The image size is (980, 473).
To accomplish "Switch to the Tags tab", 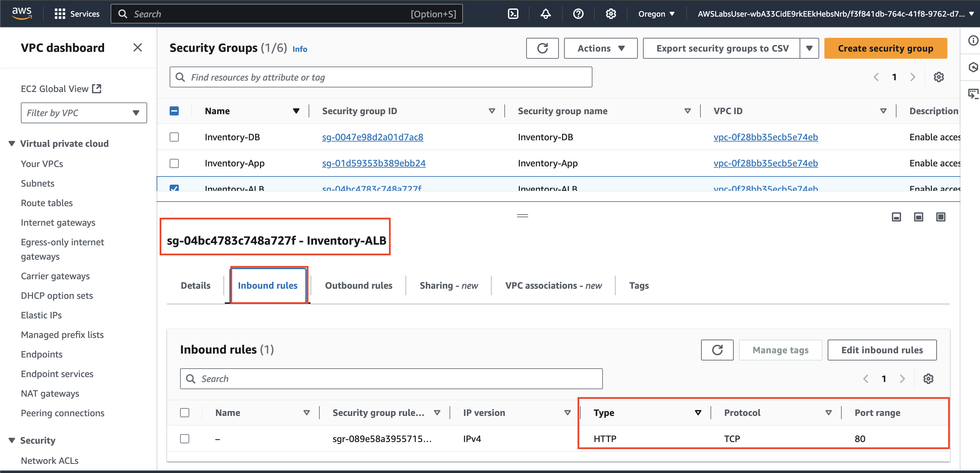I will coord(639,285).
